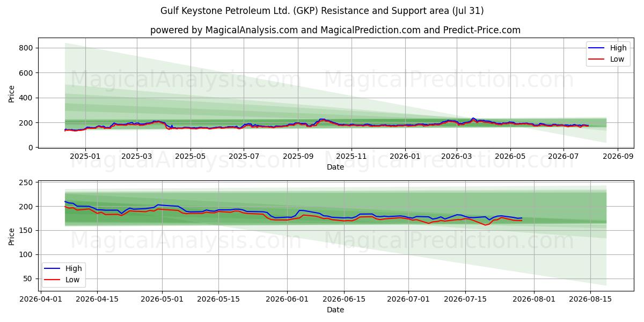Click the '2026-03' x-axis tick label
The image size is (644, 322).
tap(457, 157)
